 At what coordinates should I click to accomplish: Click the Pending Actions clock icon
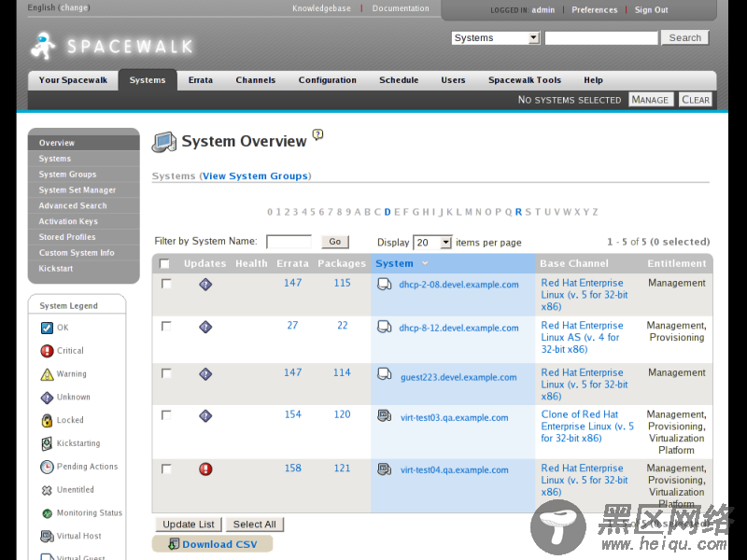click(47, 467)
